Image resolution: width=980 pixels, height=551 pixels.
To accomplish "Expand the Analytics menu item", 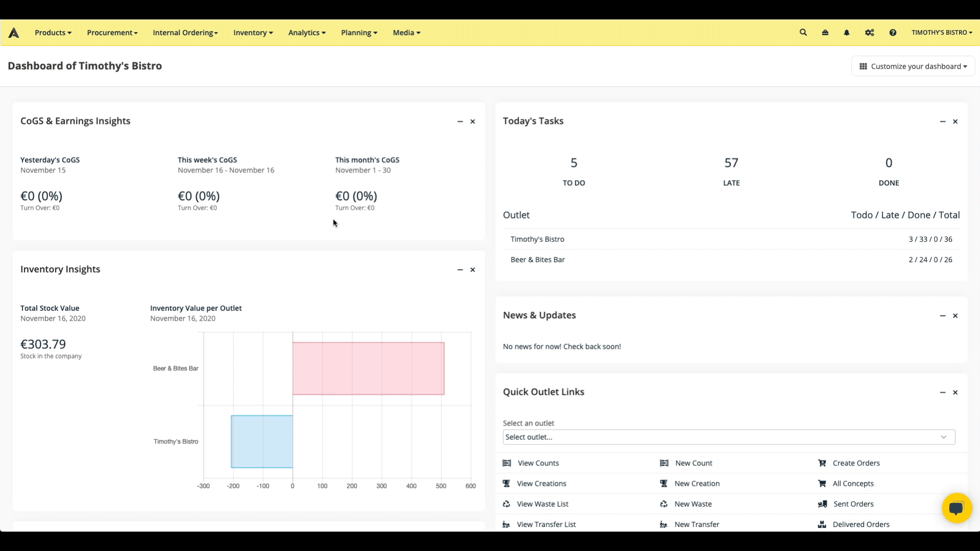I will coord(307,32).
